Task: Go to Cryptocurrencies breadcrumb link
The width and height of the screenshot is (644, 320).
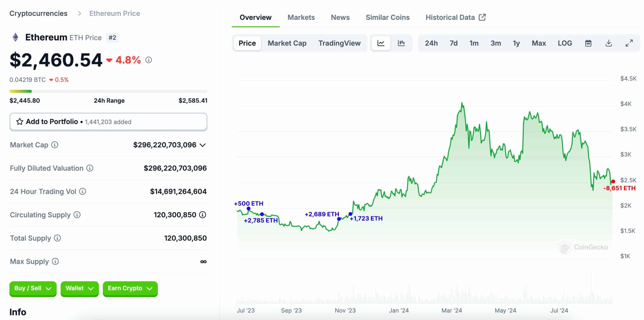Action: point(38,13)
